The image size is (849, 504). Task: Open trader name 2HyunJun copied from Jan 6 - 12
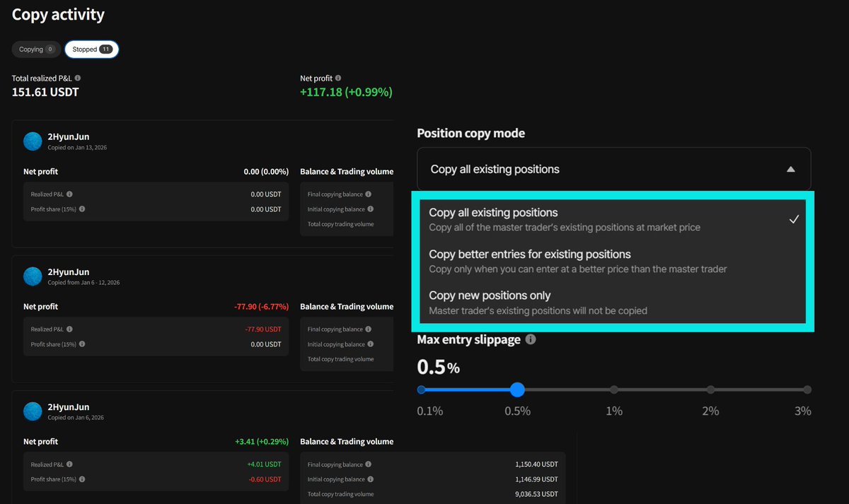click(x=69, y=272)
